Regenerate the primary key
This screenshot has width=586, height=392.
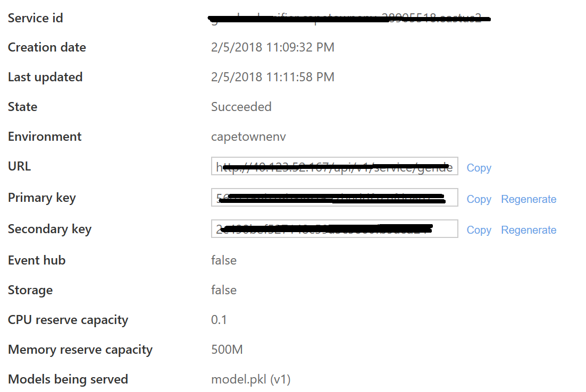[x=529, y=199]
